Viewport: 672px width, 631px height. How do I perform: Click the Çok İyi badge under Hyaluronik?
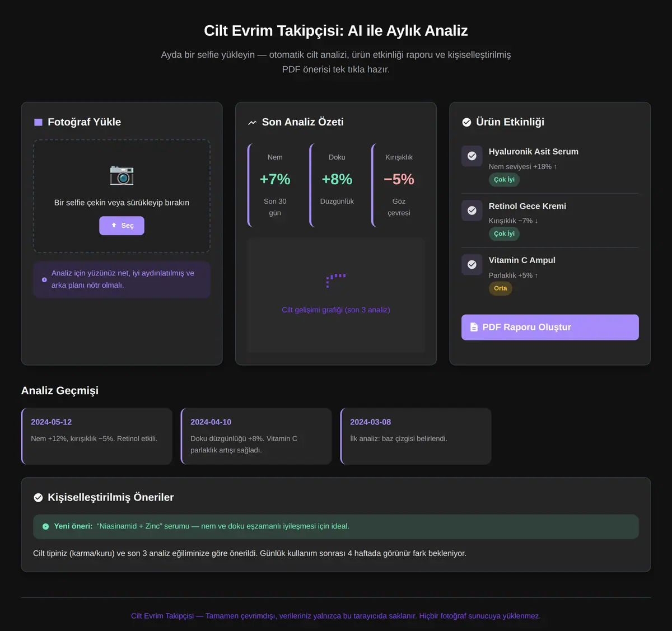click(504, 180)
